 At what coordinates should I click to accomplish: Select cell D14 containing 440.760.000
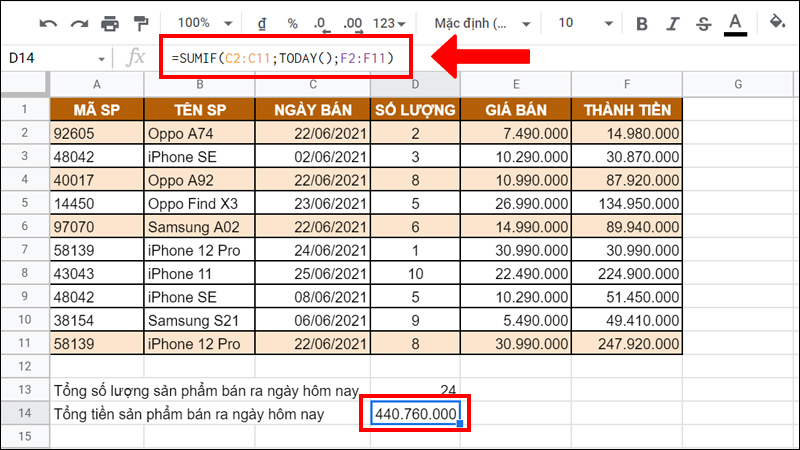(415, 413)
